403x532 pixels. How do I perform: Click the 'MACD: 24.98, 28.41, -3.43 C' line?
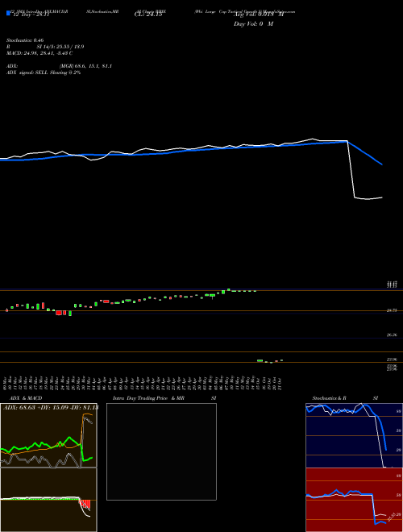39,53
